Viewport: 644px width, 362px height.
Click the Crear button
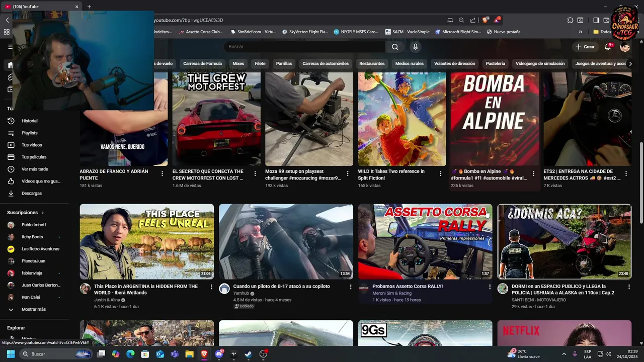(x=585, y=47)
